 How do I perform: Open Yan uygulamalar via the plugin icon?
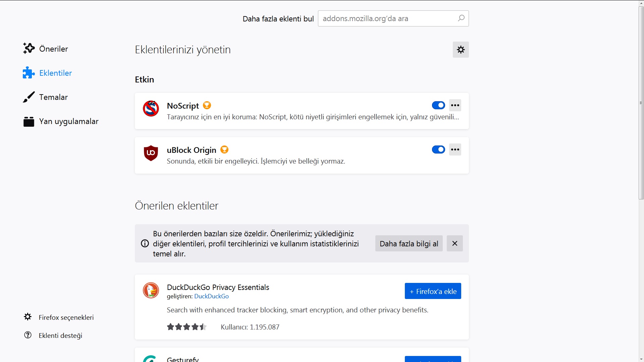click(29, 121)
